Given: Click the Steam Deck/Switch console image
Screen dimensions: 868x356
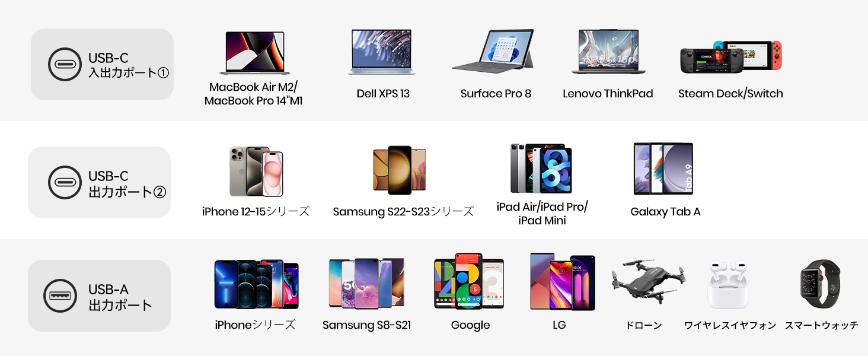Looking at the screenshot, I should click(x=730, y=57).
